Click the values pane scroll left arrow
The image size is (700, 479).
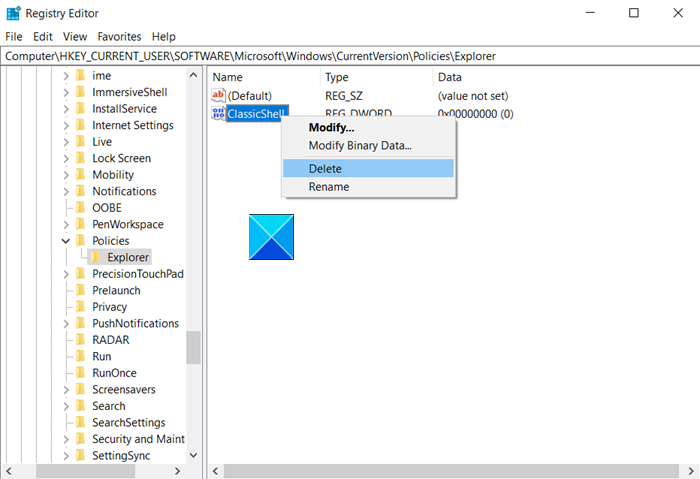pos(216,471)
